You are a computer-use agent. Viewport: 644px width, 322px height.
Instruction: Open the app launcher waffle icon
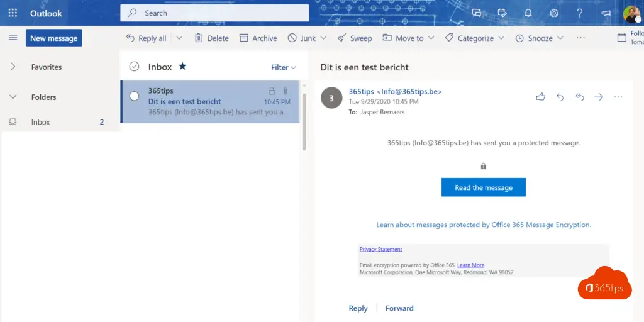(13, 13)
